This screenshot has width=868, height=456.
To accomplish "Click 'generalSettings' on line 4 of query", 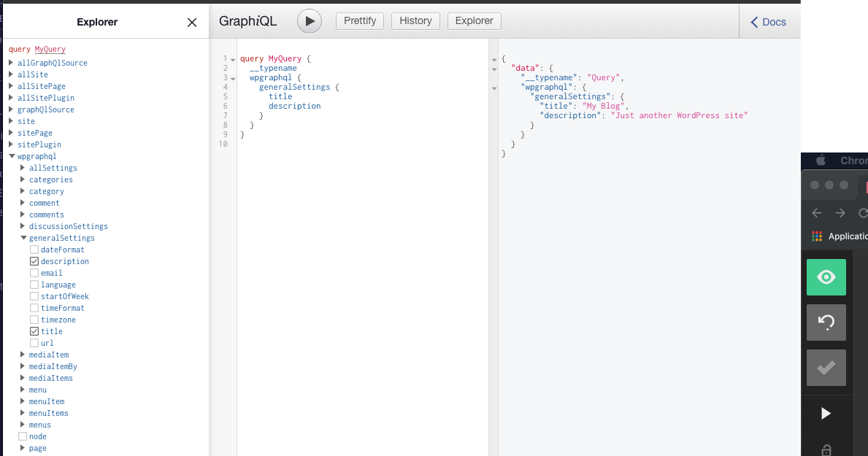I will click(x=294, y=87).
